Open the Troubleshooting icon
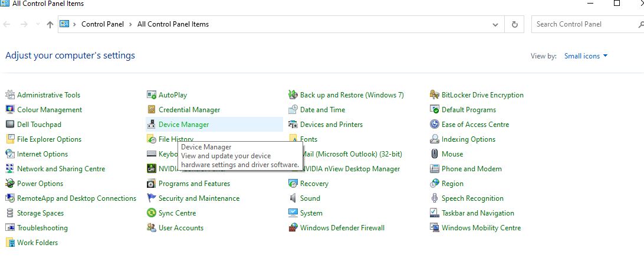644x274 pixels. pos(10,228)
